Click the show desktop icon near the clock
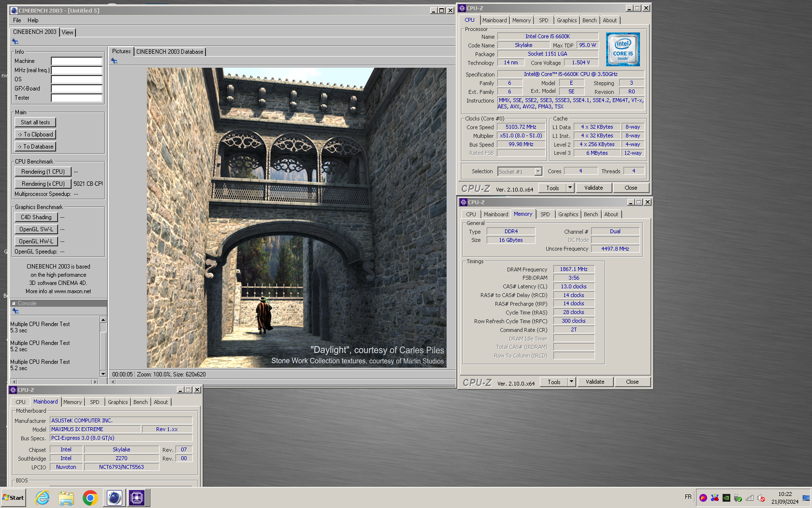The height and width of the screenshot is (508, 812). 806,498
